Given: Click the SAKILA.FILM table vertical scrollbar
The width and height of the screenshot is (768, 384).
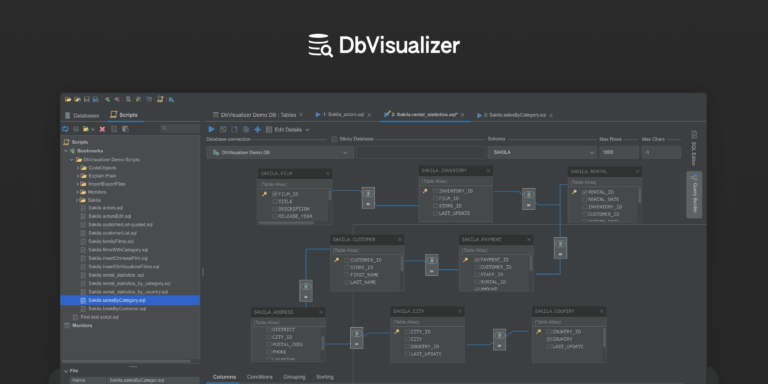Looking at the screenshot, I should click(x=330, y=195).
